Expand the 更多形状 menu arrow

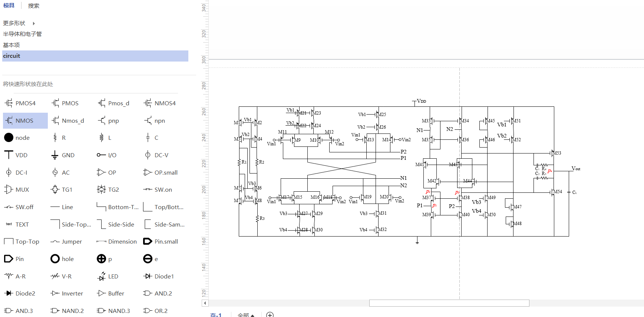point(34,23)
